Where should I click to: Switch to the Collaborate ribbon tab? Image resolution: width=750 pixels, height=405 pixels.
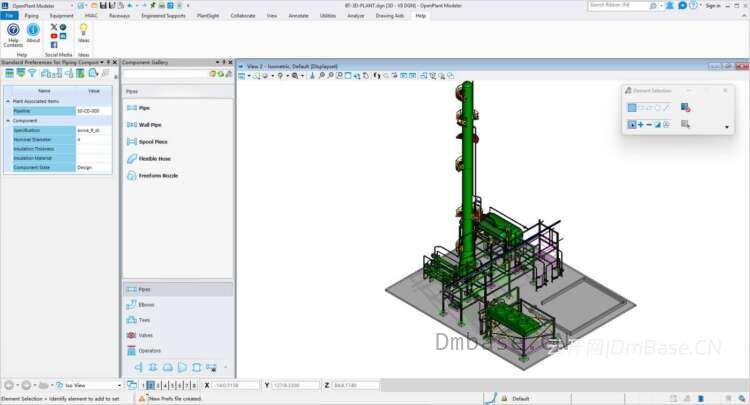(243, 16)
